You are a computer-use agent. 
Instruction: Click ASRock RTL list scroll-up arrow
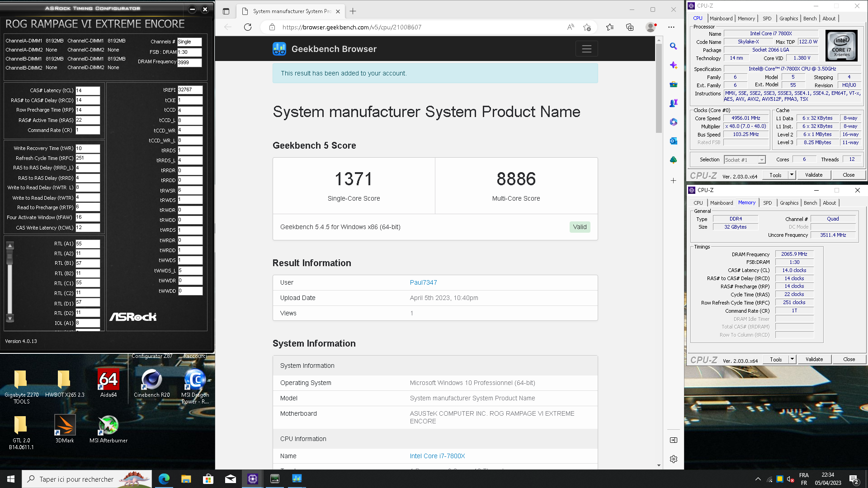click(x=10, y=245)
